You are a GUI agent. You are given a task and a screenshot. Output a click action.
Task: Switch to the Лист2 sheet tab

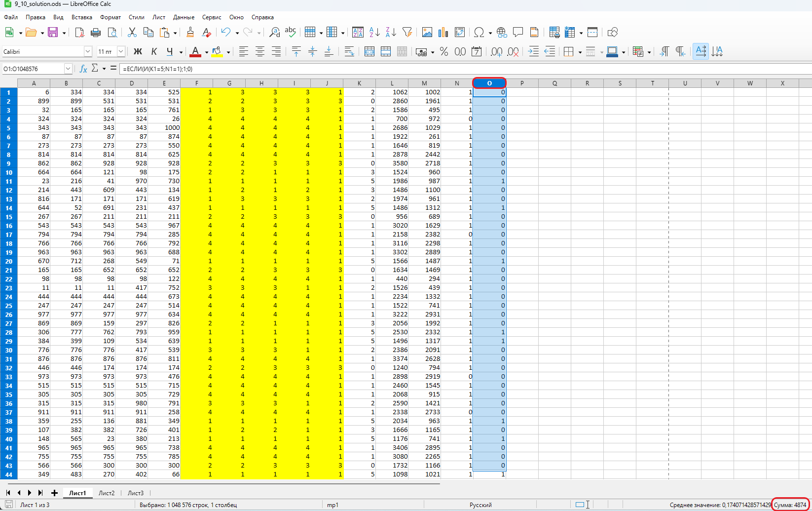click(x=107, y=493)
